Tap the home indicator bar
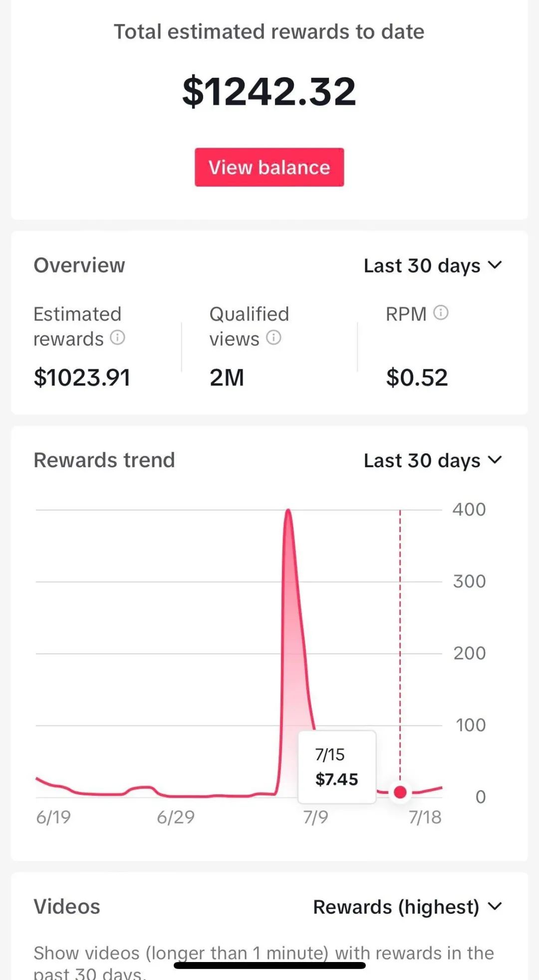539x980 pixels. click(269, 966)
